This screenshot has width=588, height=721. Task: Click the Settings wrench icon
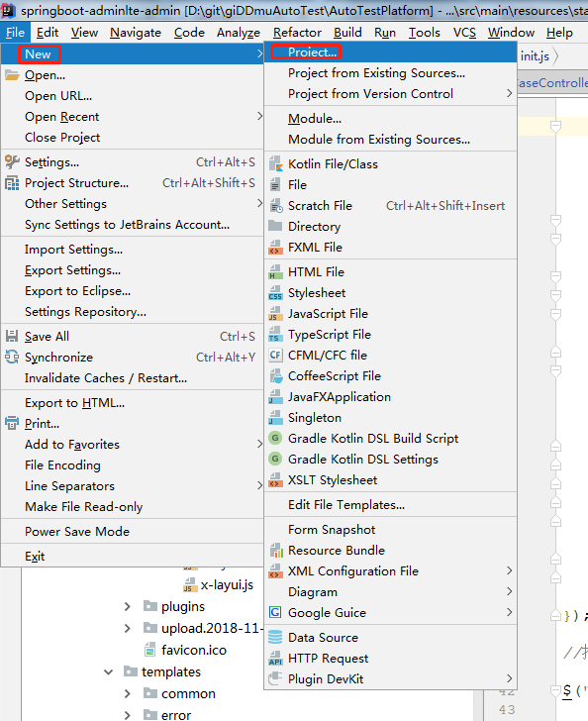click(x=12, y=161)
